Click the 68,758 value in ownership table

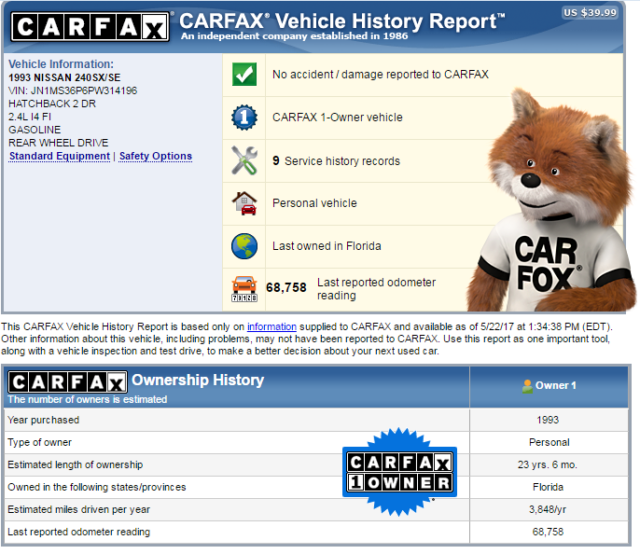[x=548, y=532]
